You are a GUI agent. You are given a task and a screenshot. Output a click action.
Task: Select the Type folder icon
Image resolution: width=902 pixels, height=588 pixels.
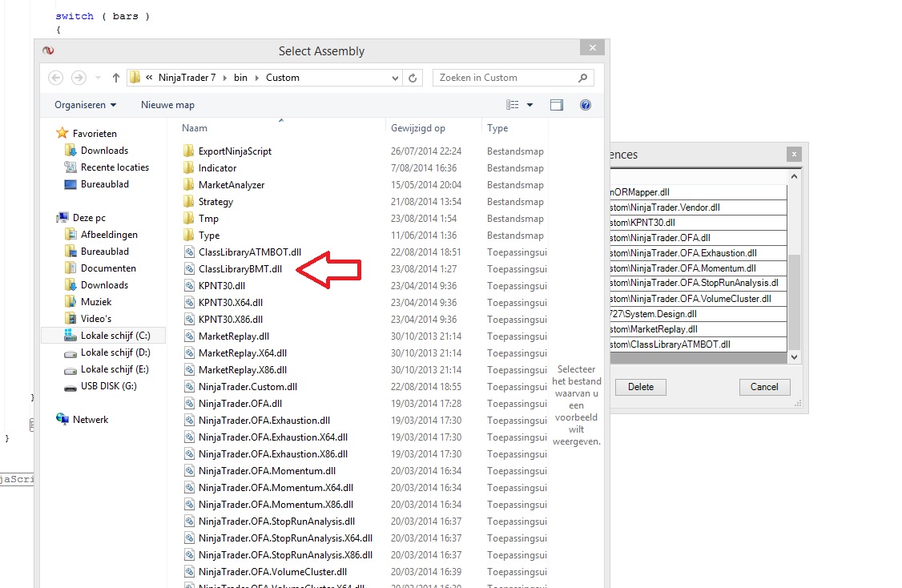[x=188, y=236]
